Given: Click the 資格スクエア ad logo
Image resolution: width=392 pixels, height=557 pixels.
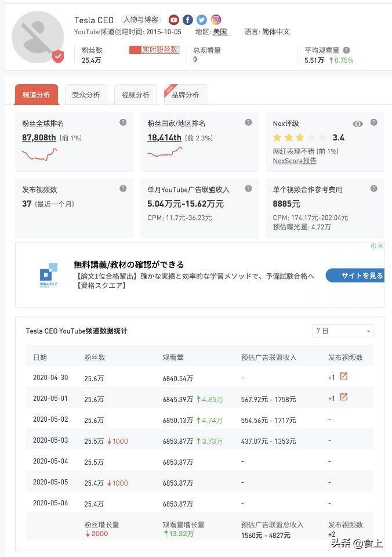Looking at the screenshot, I should 48,275.
